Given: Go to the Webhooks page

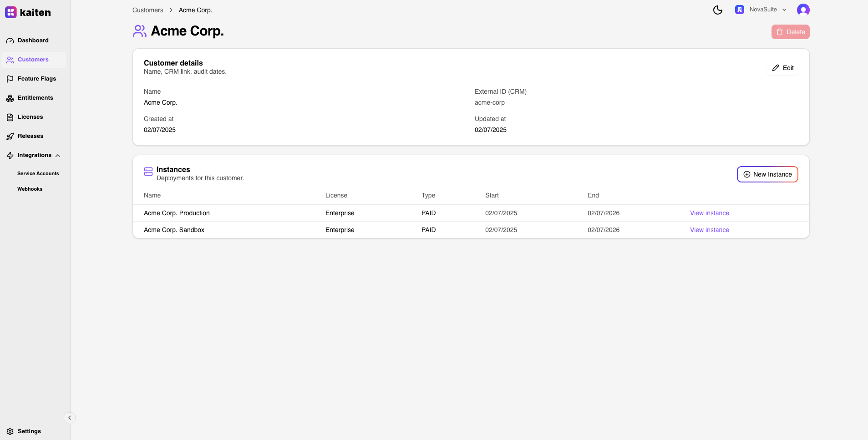Looking at the screenshot, I should [30, 189].
